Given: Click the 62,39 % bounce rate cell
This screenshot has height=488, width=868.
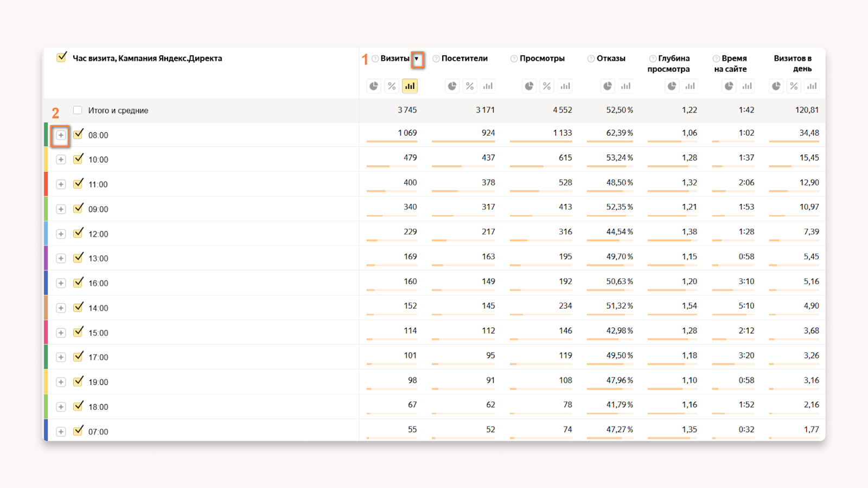Looking at the screenshot, I should (x=620, y=133).
